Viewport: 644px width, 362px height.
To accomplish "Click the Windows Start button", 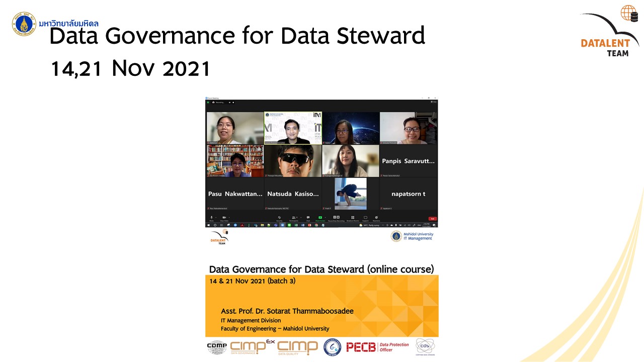I will (208, 225).
